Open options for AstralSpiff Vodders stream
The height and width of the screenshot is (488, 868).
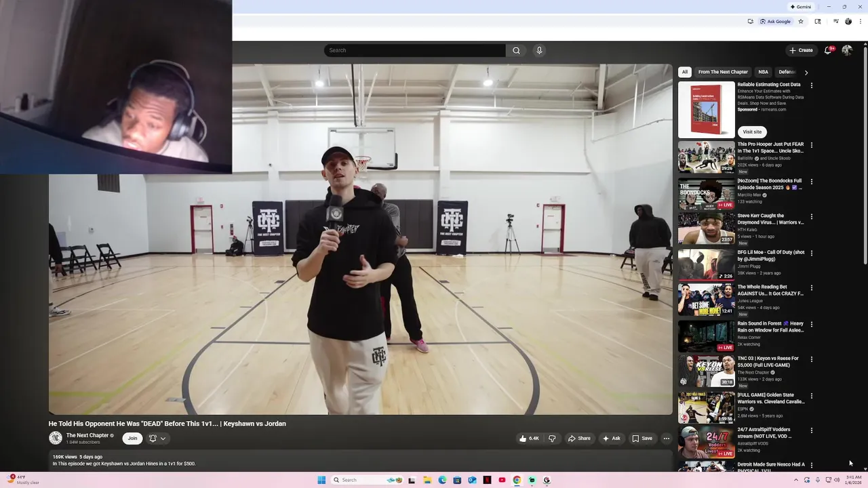click(812, 430)
